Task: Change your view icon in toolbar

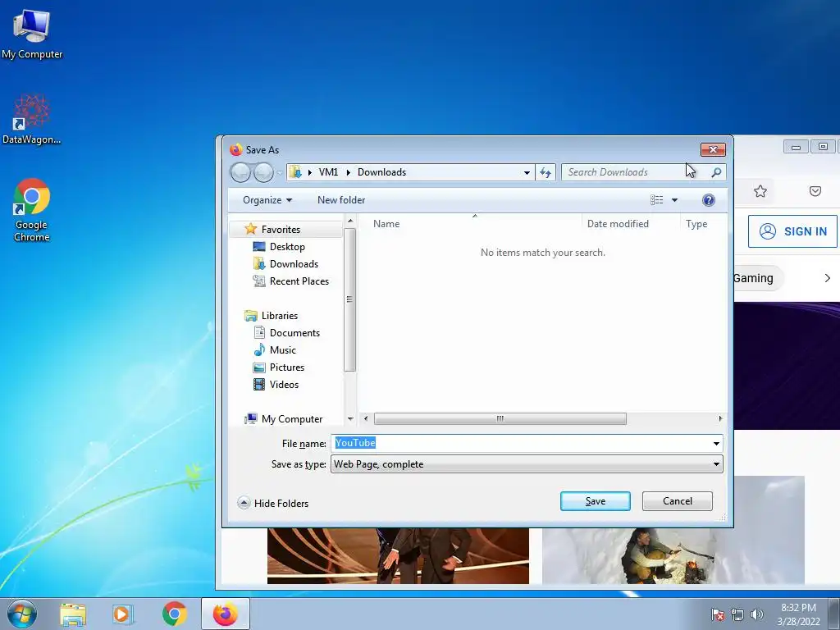Action: pos(657,200)
